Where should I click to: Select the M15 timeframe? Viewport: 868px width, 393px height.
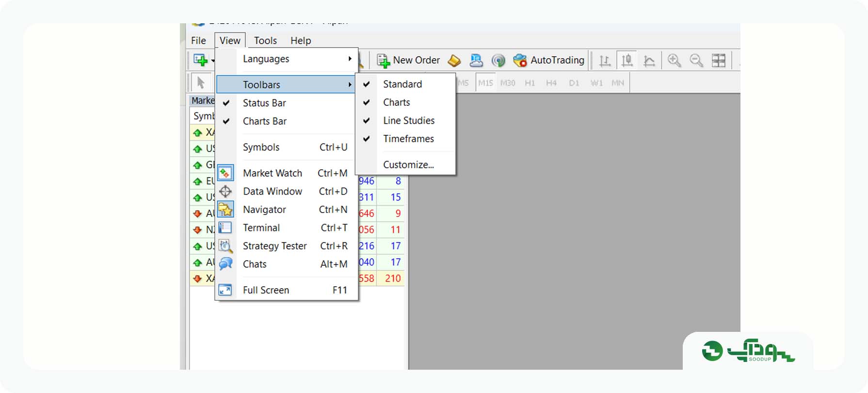click(x=485, y=83)
